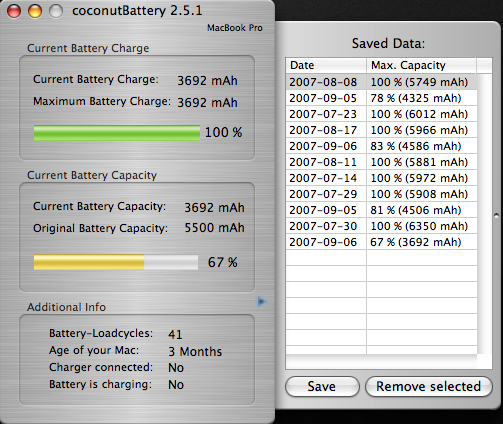The width and height of the screenshot is (503, 424).
Task: Select the 67 % (3692 mAh) row
Action: click(381, 242)
